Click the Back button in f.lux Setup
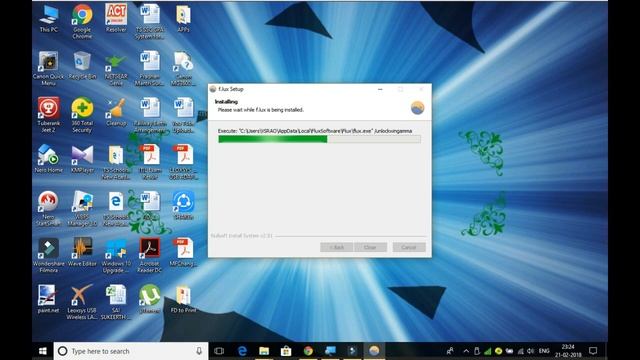Screen dimensions: 640x360 click(x=336, y=247)
